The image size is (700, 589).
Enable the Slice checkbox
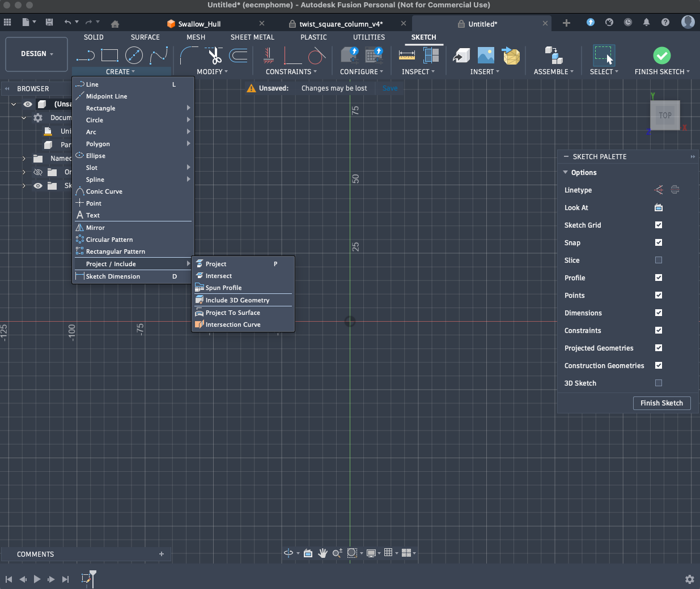(658, 260)
